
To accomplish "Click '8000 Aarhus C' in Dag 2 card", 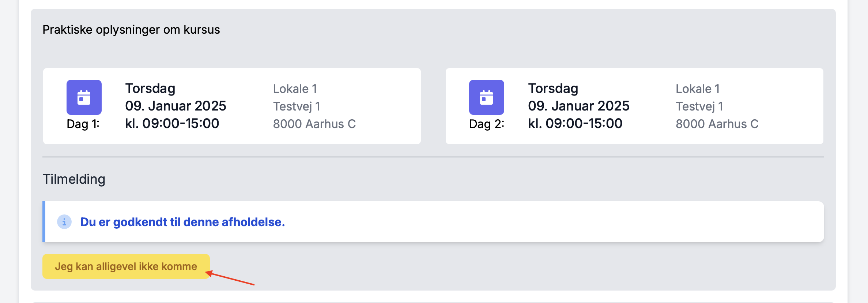I will (717, 124).
